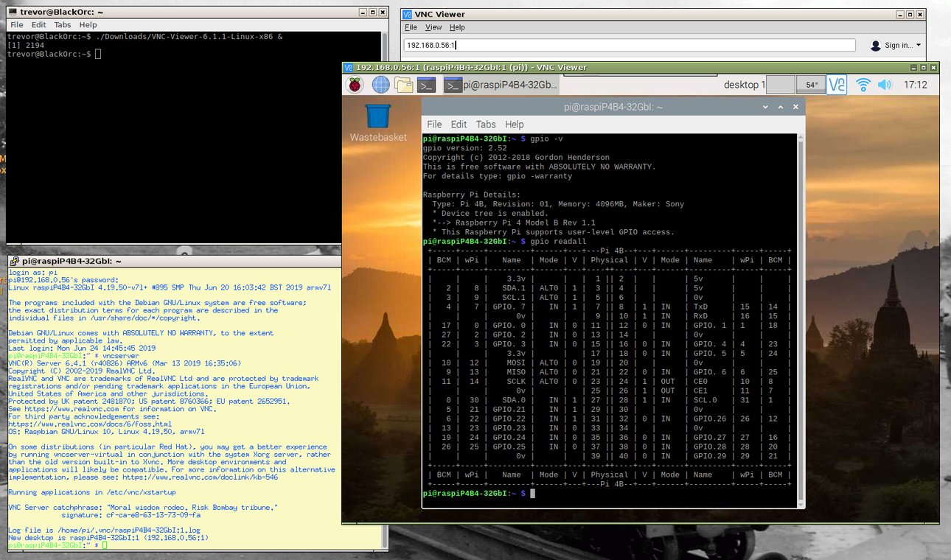Click the VNC Viewer title bar logo
Viewport: 951px width, 560px height.
tap(407, 14)
